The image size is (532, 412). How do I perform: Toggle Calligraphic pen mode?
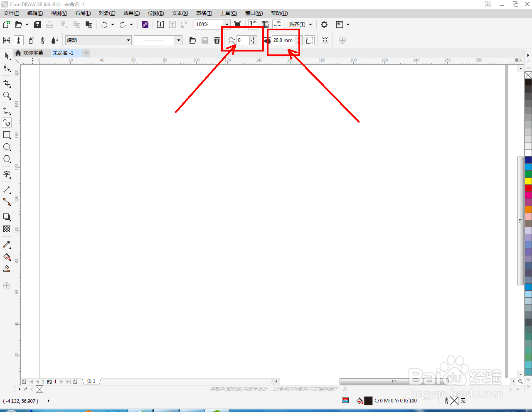coord(42,40)
